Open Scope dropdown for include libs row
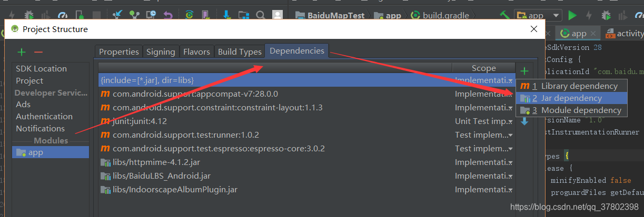The width and height of the screenshot is (644, 217). click(x=510, y=80)
